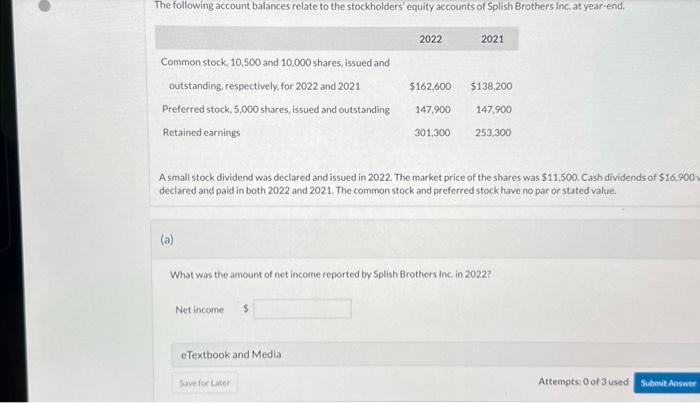Click the net income question text

[330, 274]
